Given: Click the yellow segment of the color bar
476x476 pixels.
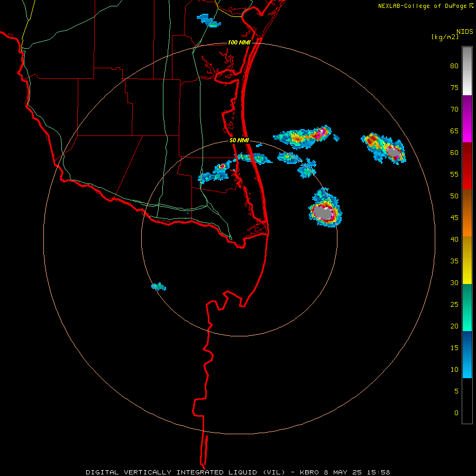Looking at the screenshot, I should (x=467, y=260).
